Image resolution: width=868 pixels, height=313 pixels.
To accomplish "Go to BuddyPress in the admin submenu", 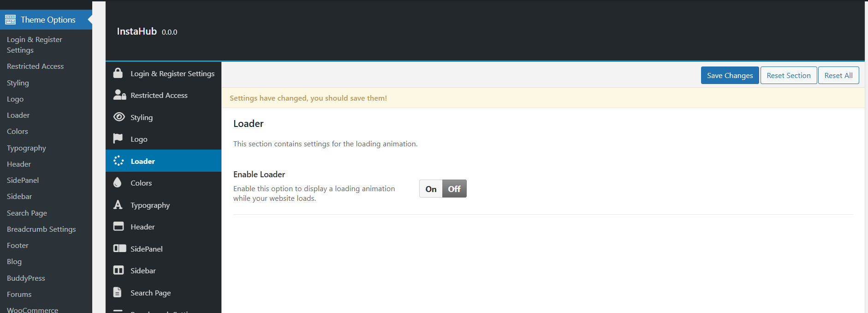I will [26, 278].
